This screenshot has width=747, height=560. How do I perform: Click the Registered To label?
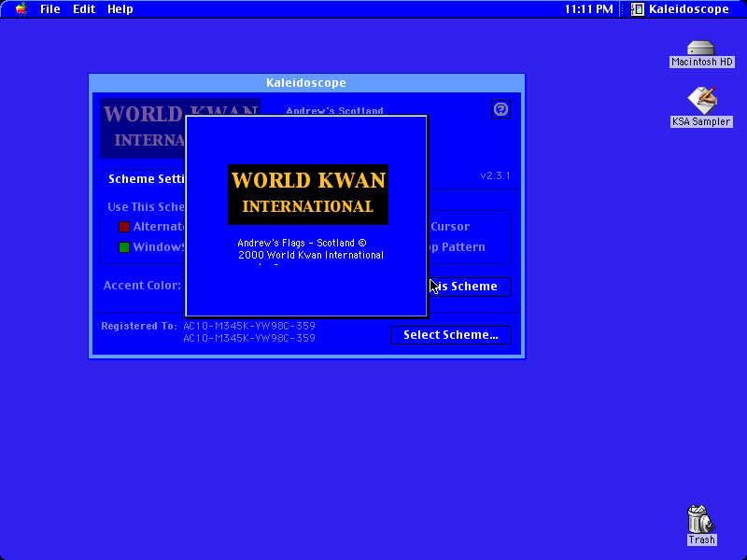pyautogui.click(x=138, y=326)
